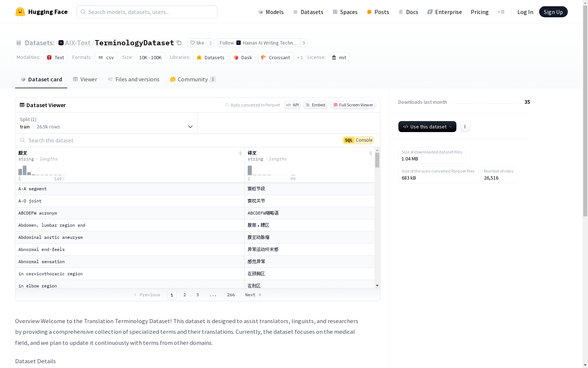The image size is (588, 368).
Task: Open the API button in Dataset Viewer
Action: [x=293, y=105]
